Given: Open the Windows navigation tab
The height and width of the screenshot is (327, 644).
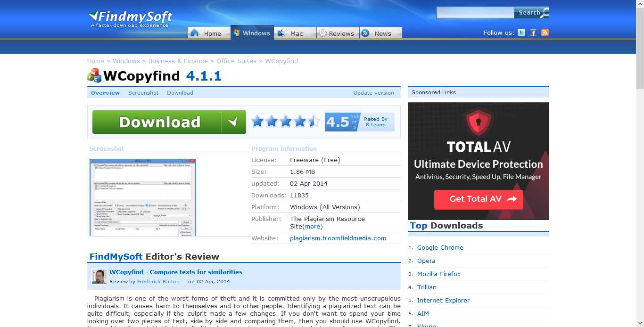Looking at the screenshot, I should (x=252, y=33).
